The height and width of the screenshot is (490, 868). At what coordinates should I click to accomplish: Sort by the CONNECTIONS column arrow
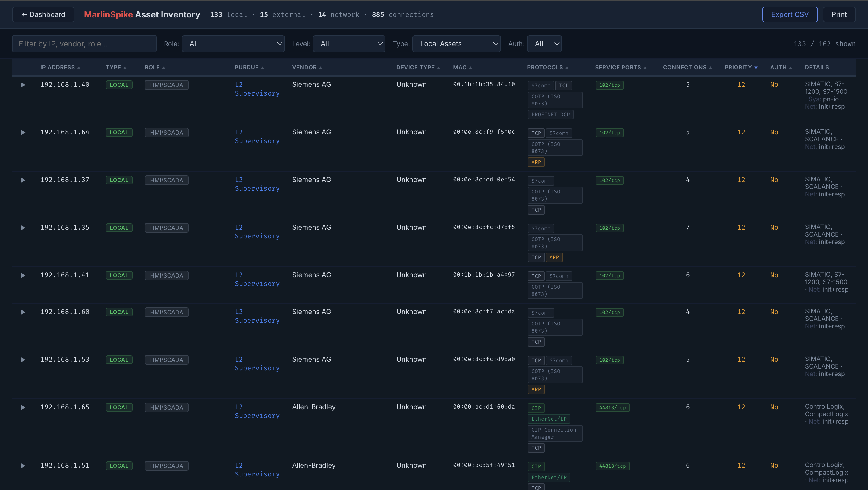pyautogui.click(x=711, y=68)
